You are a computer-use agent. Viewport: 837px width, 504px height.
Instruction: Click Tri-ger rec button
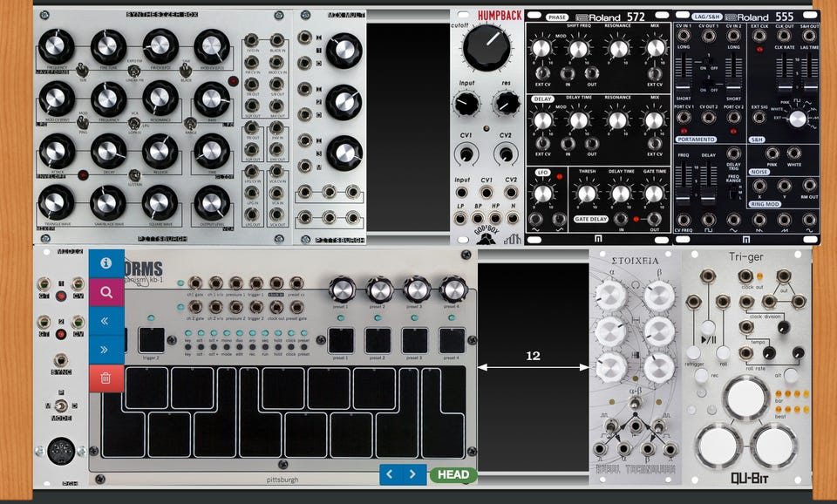click(x=701, y=375)
